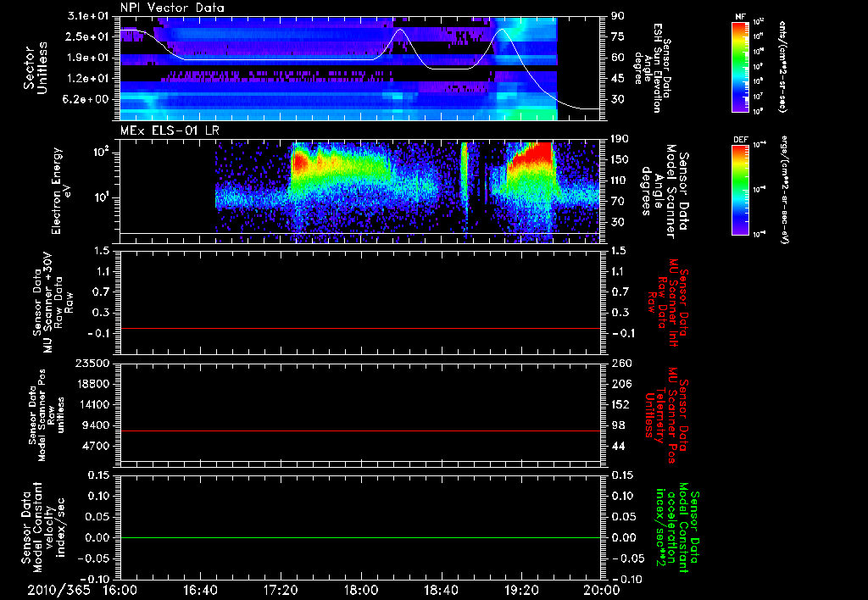The width and height of the screenshot is (868, 600).
Task: Click the 9400 scanner position tick label
Action: 96,425
